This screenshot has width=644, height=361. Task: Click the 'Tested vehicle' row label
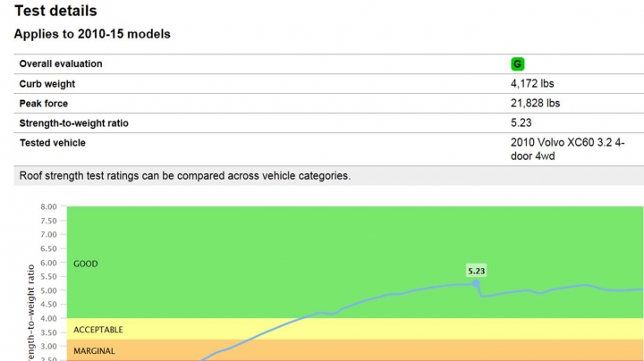53,143
